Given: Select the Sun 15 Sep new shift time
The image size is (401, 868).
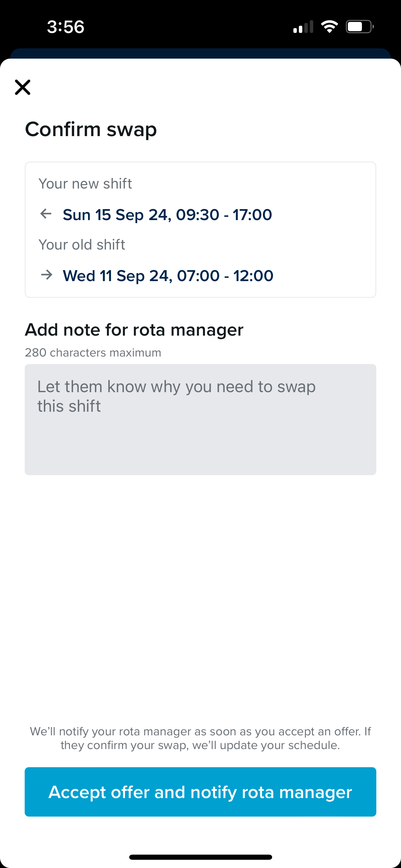Looking at the screenshot, I should click(167, 215).
